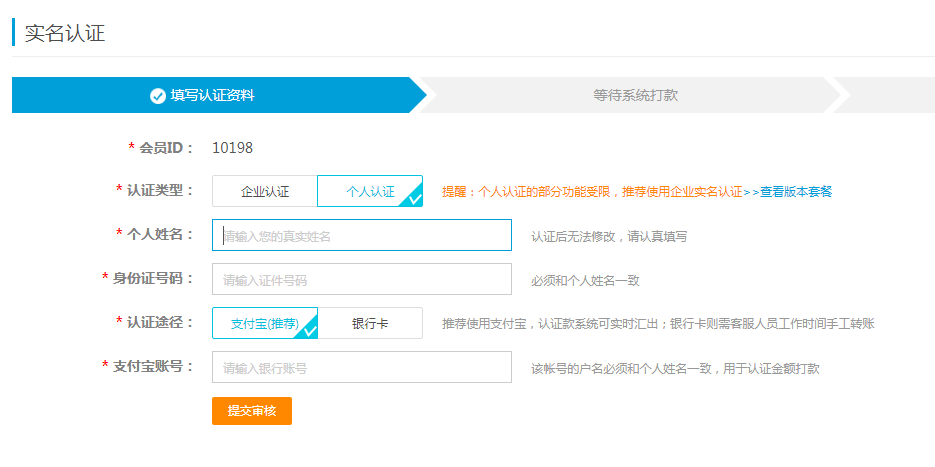
Task: Click the 实名认证 page heading
Action: (x=64, y=33)
